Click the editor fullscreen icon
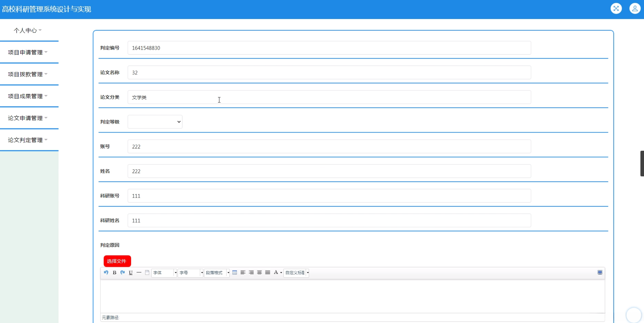Screen dimensions: 644x323 click(x=600, y=272)
